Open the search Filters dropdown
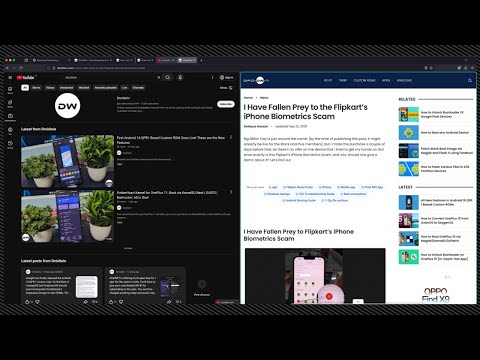 pos(226,88)
